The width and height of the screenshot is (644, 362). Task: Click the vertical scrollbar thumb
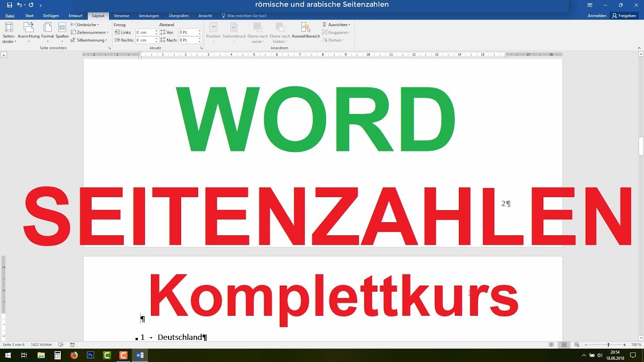[641, 146]
